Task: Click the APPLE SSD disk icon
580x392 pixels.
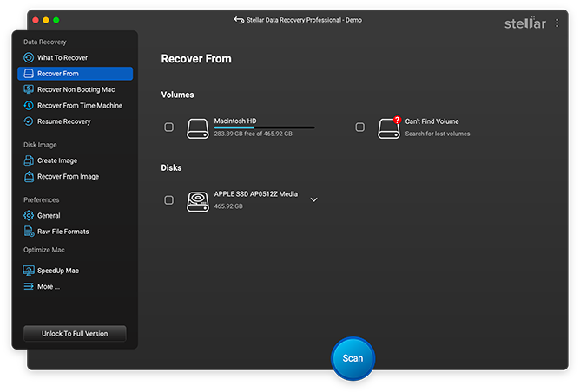Action: coord(197,202)
